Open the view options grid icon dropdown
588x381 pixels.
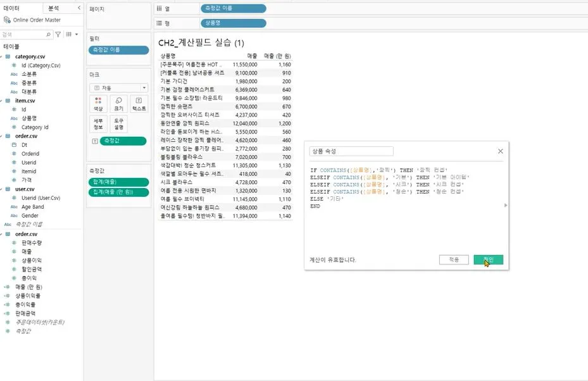(x=72, y=35)
